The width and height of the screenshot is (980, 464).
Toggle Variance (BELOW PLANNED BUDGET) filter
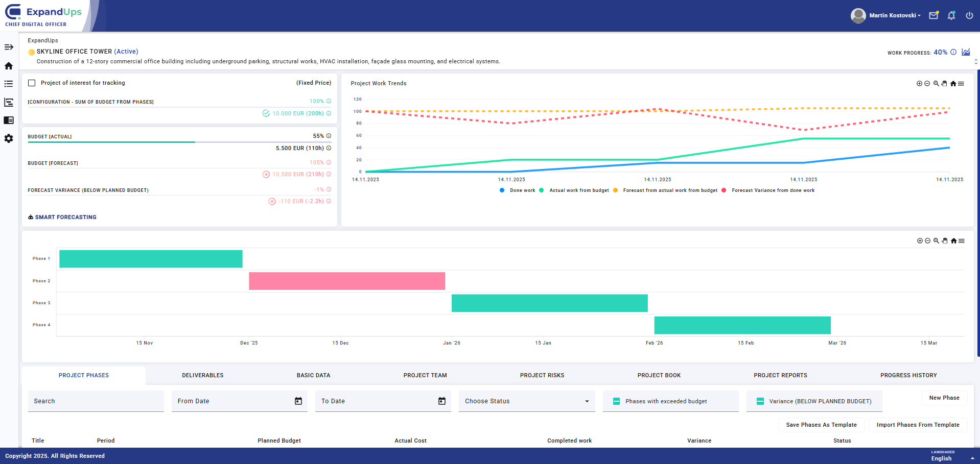(760, 401)
